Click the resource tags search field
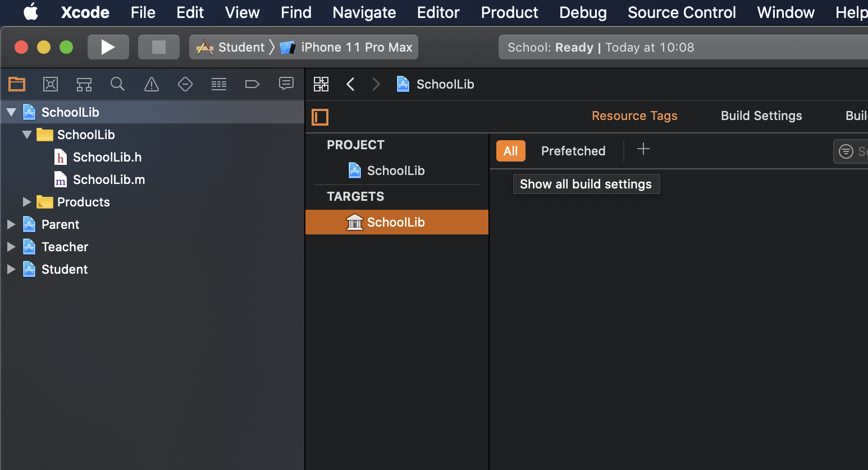The image size is (868, 470). pyautogui.click(x=851, y=151)
